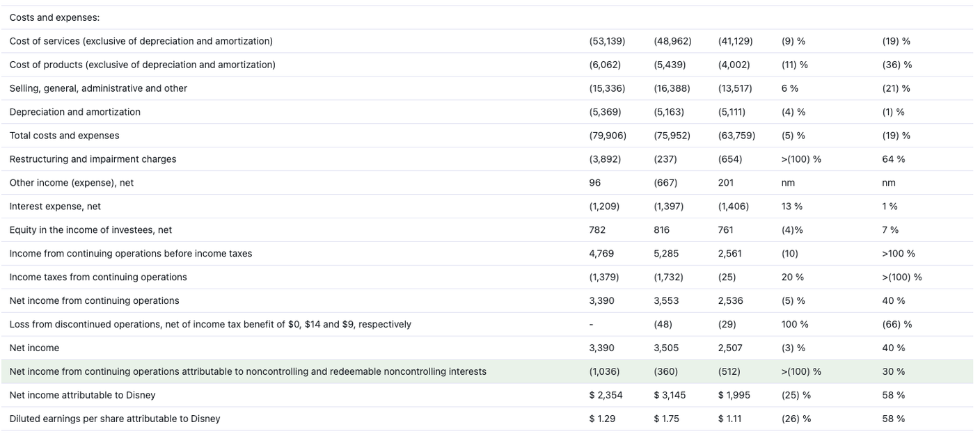Click the 64 % restructuring change cell
This screenshot has width=980, height=436.
893,159
